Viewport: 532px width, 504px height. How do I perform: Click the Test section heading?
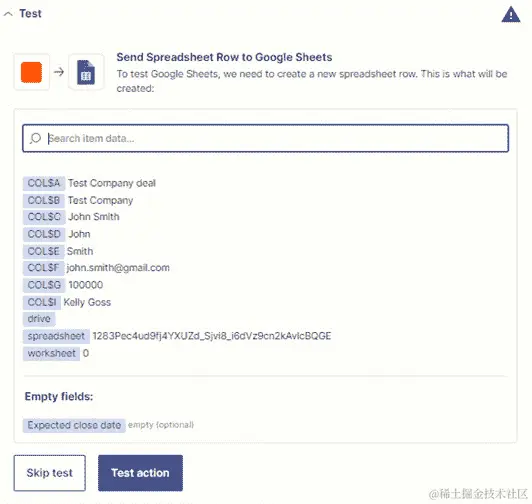(30, 14)
